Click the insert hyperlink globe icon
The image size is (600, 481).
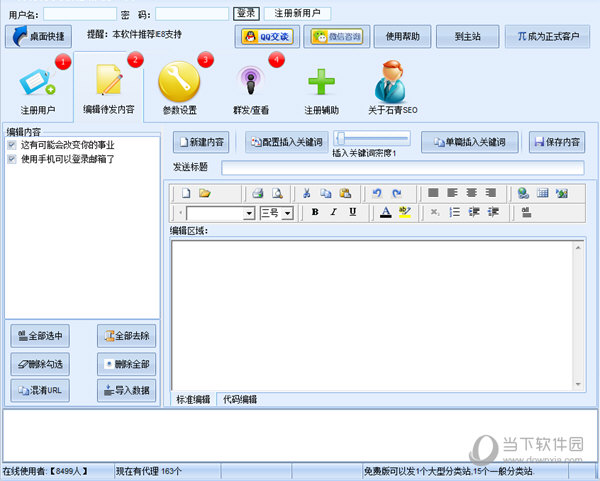point(523,193)
